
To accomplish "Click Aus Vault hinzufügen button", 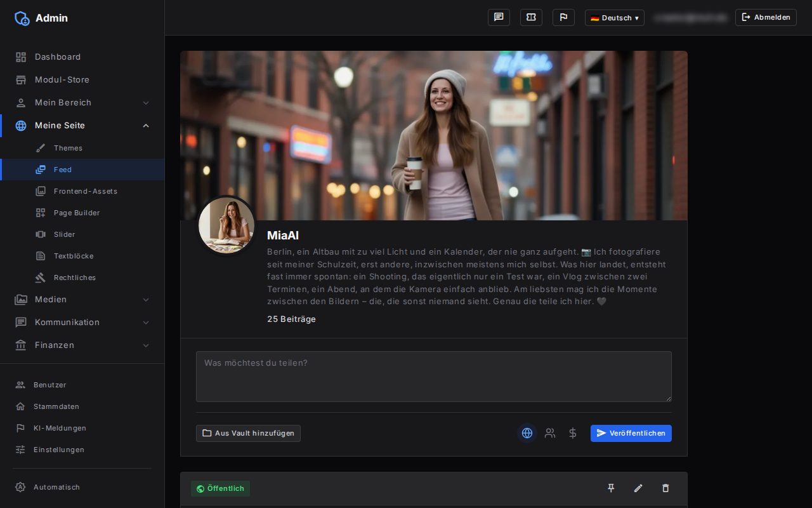I will click(248, 433).
